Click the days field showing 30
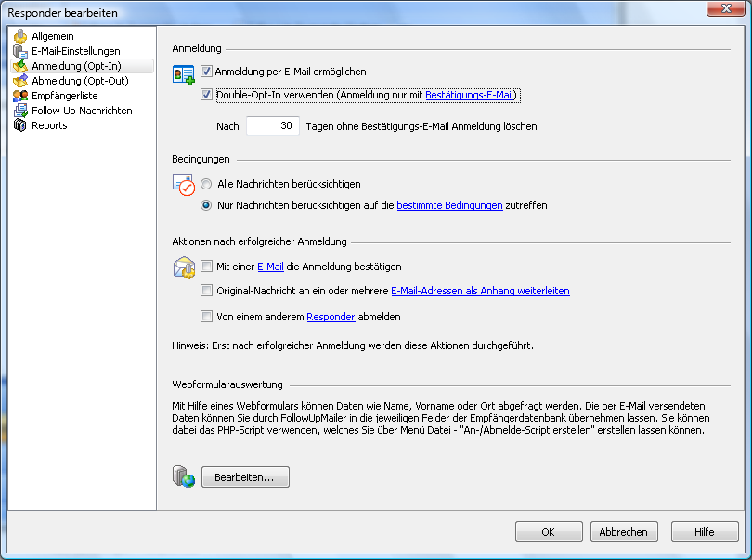This screenshot has width=752, height=560. point(273,125)
